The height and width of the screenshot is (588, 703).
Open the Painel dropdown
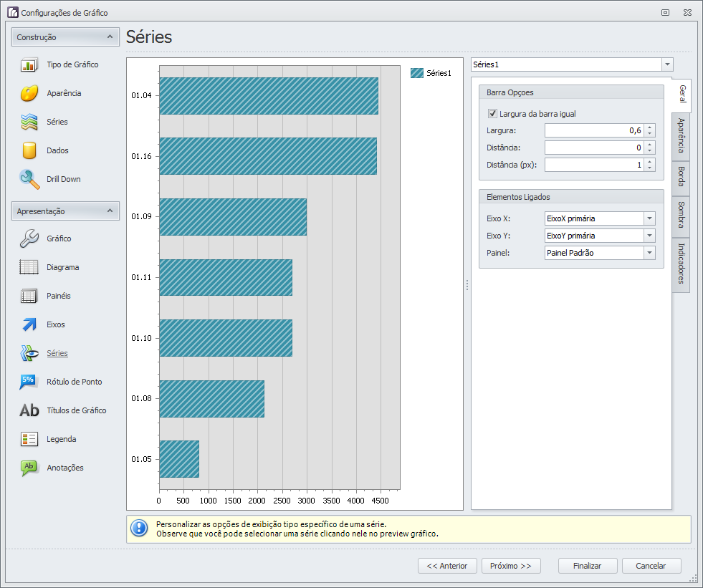[649, 253]
